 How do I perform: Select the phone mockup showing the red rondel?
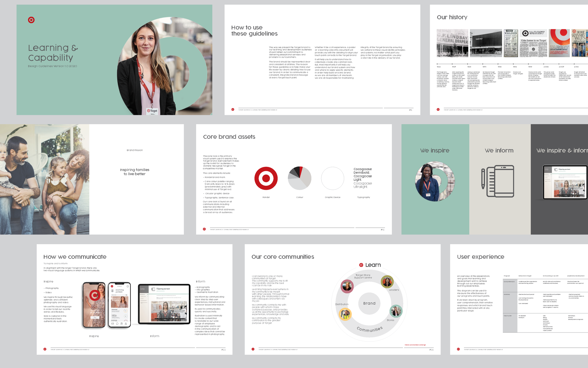pos(94,305)
